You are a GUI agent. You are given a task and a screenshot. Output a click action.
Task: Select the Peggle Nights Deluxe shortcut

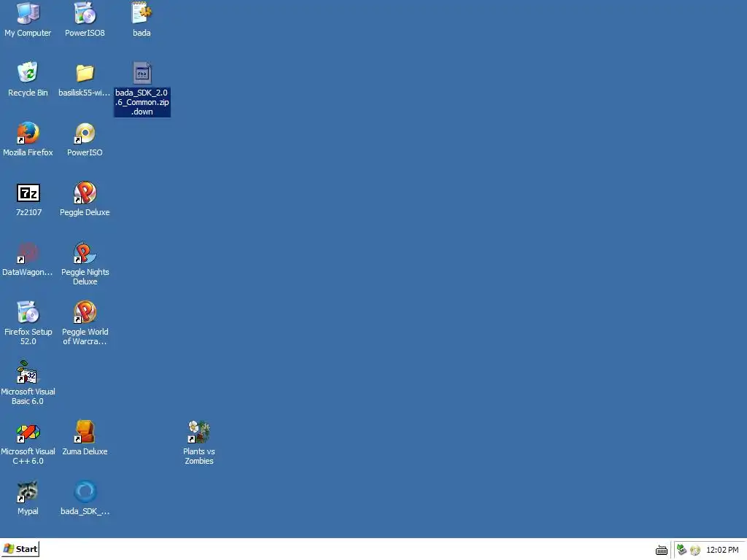85,252
